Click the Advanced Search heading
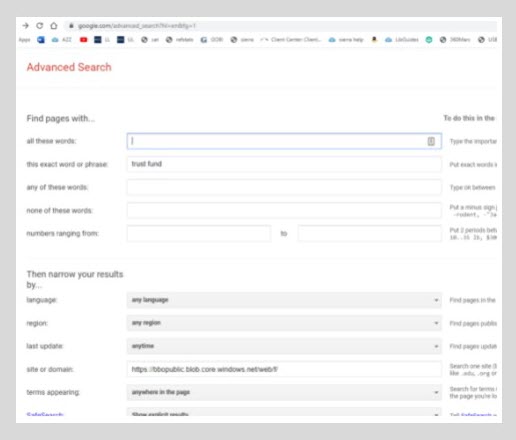The image size is (516, 440). coord(69,67)
